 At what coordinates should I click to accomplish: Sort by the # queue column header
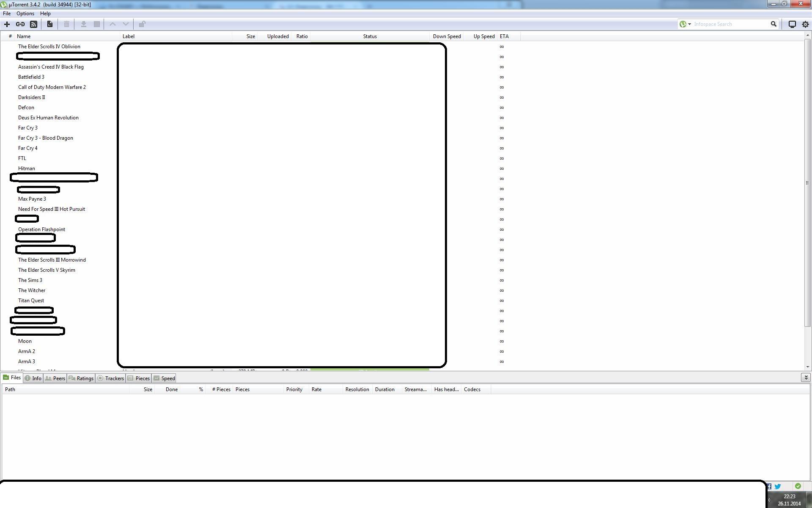click(8, 36)
